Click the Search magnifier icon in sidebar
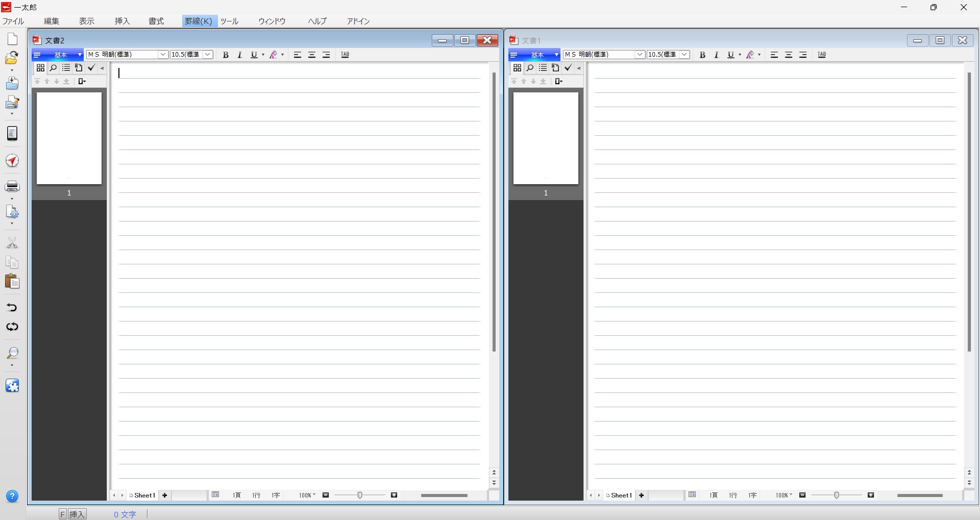Screen dimensions: 980x520 click(x=12, y=353)
